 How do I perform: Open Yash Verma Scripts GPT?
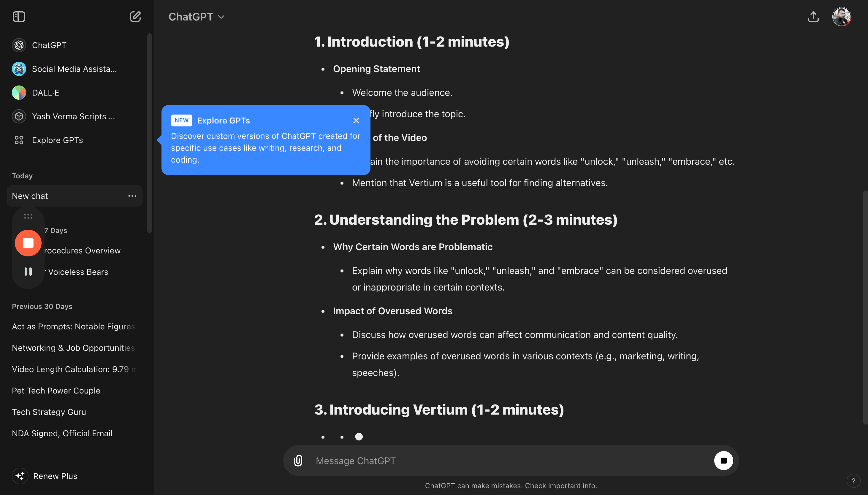tap(75, 117)
